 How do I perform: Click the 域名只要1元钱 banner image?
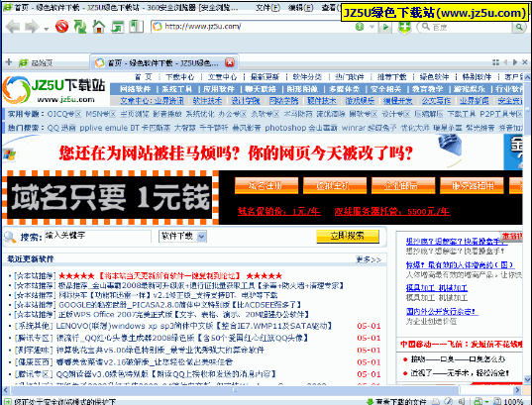coord(110,197)
